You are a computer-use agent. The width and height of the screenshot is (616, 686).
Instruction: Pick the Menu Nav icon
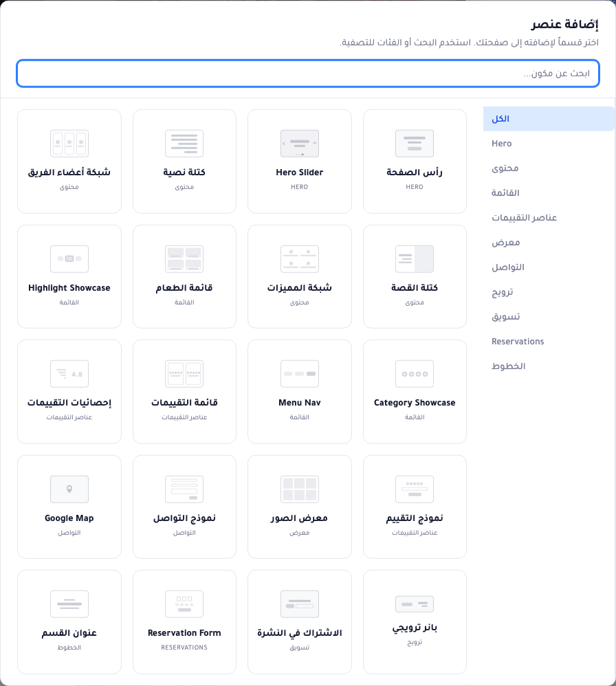[299, 374]
